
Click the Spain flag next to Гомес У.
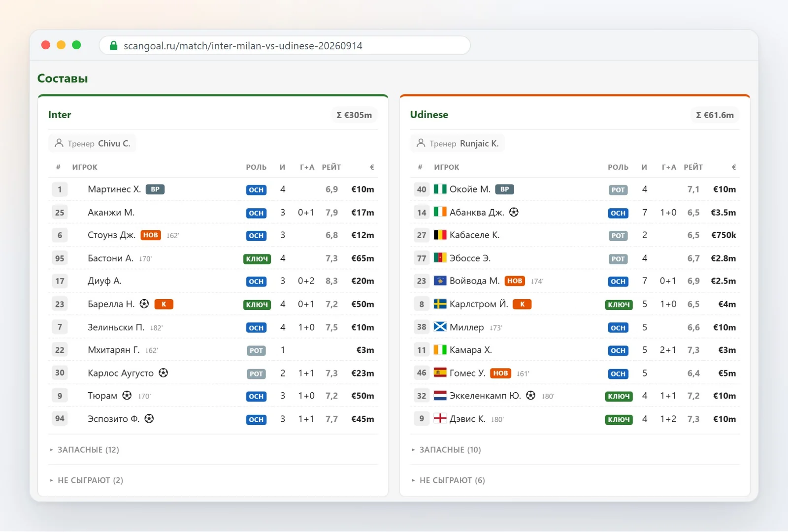click(440, 373)
